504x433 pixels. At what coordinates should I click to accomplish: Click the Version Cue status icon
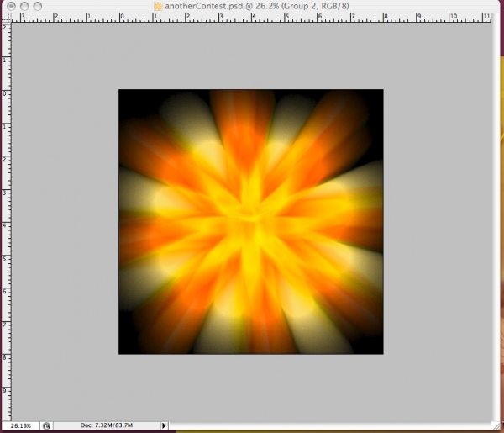tap(46, 425)
